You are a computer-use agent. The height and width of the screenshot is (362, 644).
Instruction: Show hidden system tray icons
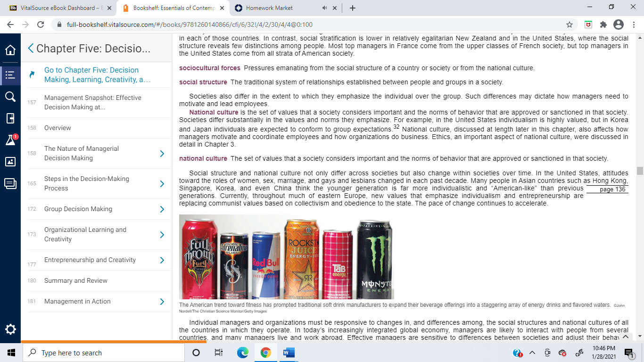click(532, 353)
